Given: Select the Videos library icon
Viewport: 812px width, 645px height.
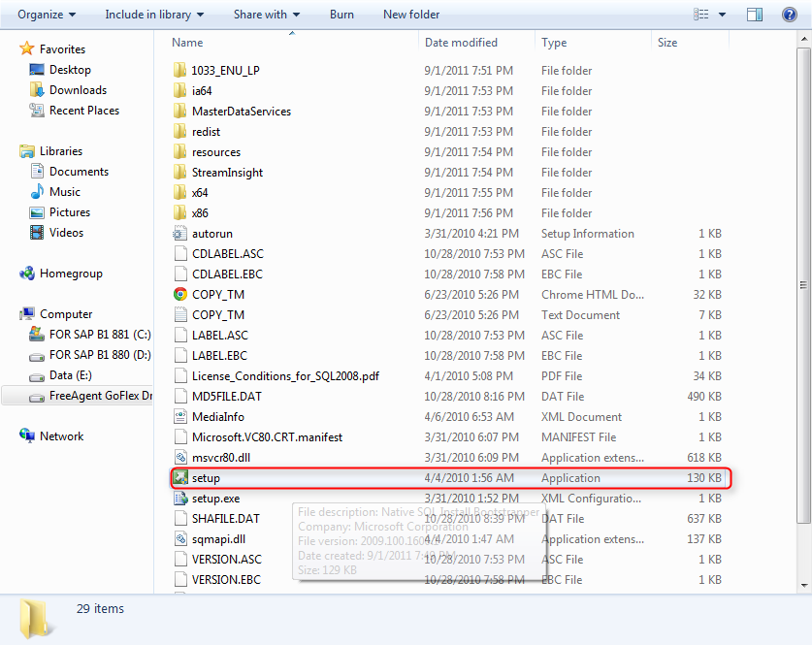Looking at the screenshot, I should [37, 233].
